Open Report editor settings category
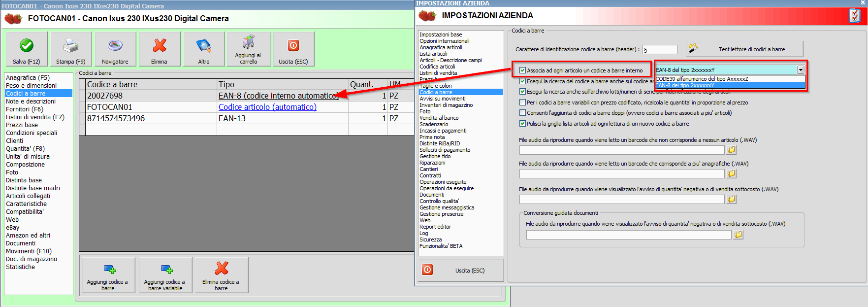868x307 pixels. pyautogui.click(x=435, y=227)
